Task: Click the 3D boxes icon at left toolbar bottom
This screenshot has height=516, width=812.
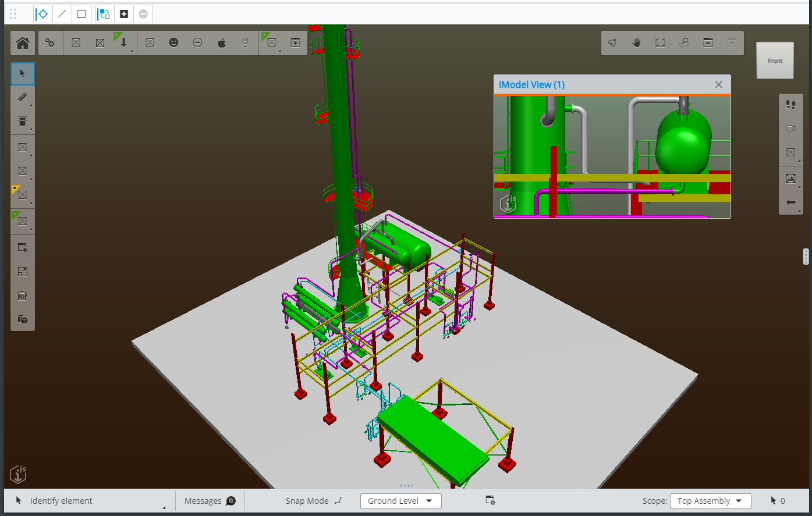Action: click(x=23, y=319)
